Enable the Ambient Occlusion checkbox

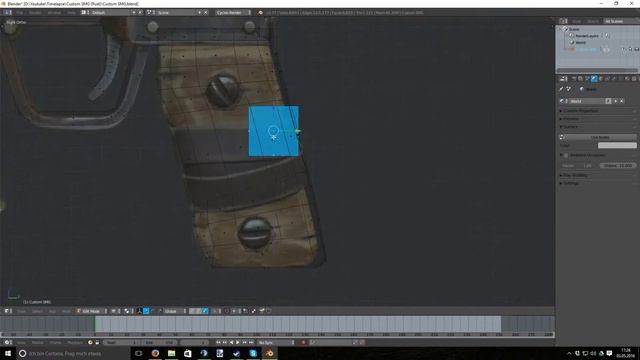point(566,156)
